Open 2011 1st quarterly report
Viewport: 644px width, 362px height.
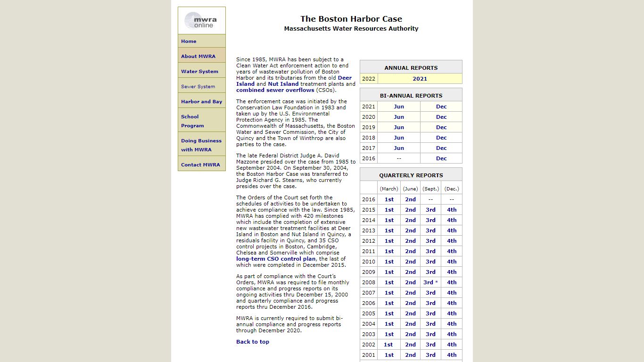(389, 251)
